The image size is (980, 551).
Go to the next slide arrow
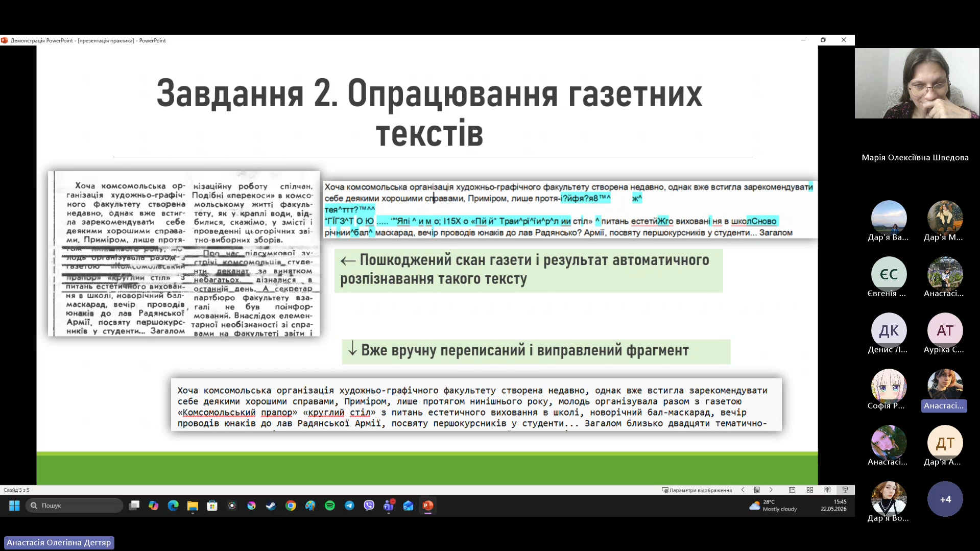tap(771, 490)
